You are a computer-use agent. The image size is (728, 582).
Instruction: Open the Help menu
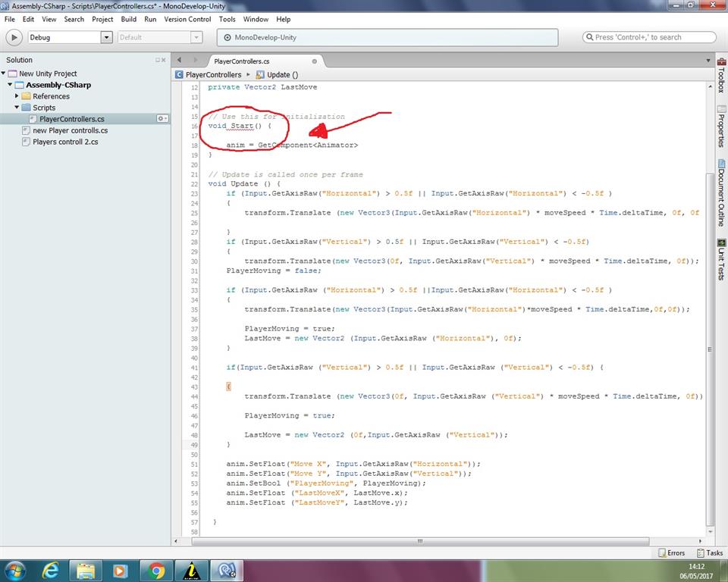point(283,19)
